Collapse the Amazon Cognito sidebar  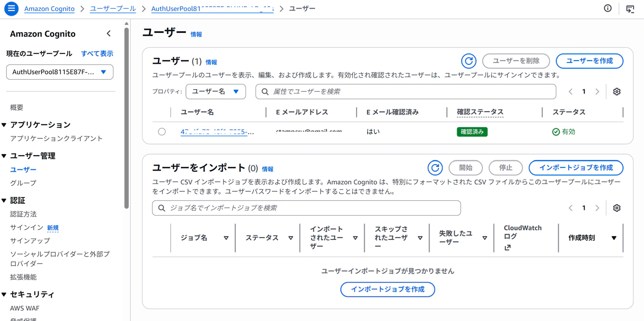coord(109,33)
